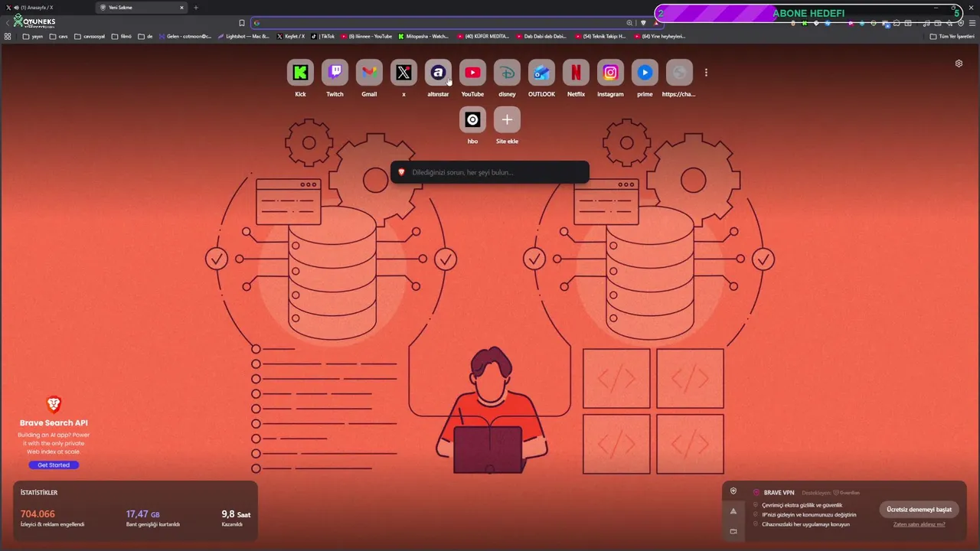This screenshot has height=551, width=980.
Task: Click the 9,8 Saat time saved stat
Action: 236,518
